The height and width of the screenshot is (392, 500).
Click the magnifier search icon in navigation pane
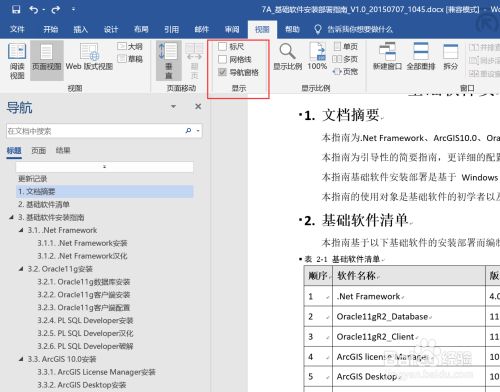coord(188,131)
